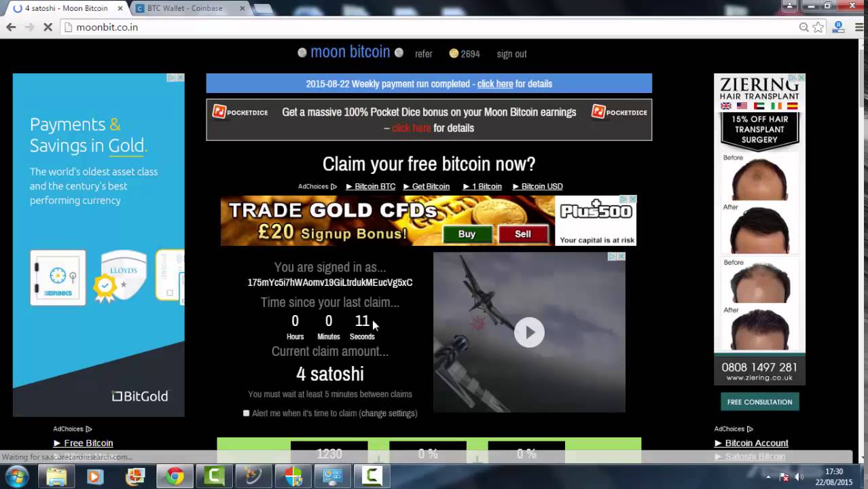Open the Windows Start menu

(16, 477)
